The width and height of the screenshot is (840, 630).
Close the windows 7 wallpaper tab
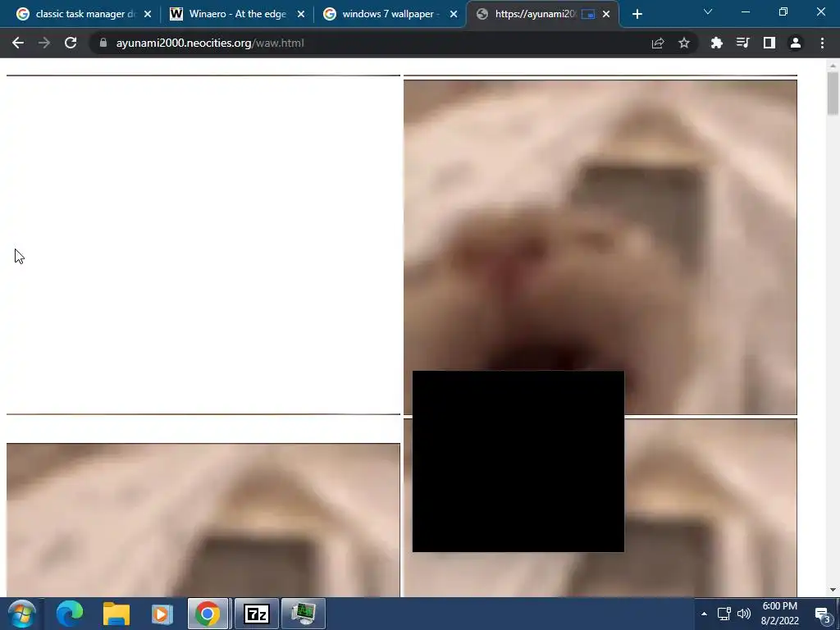(x=454, y=14)
